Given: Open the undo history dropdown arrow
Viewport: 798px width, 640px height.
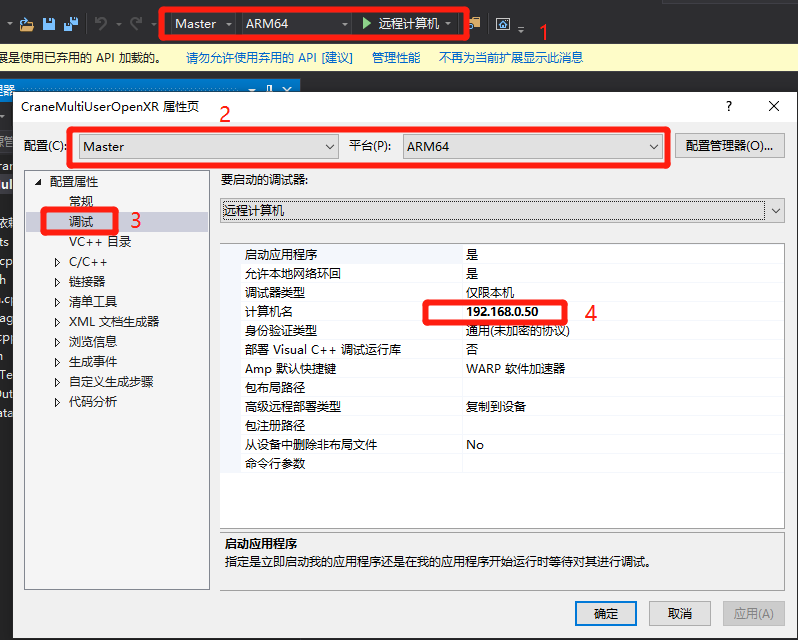Looking at the screenshot, I should pyautogui.click(x=119, y=24).
